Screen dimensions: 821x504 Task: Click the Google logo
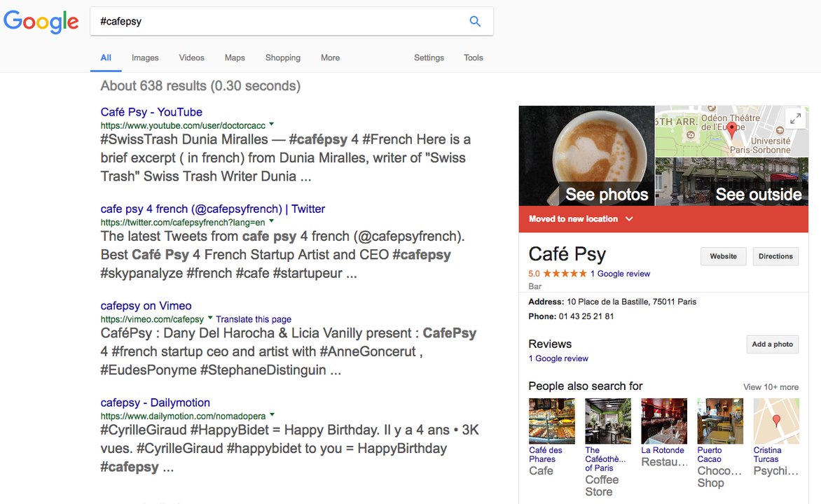pos(41,22)
